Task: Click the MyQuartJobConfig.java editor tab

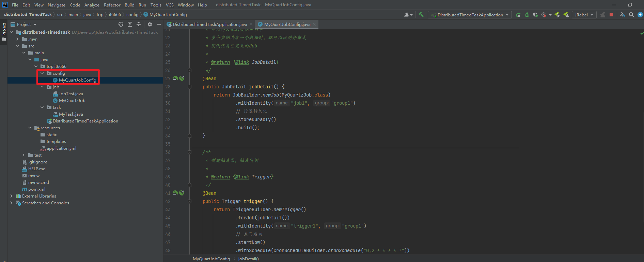Action: (x=287, y=24)
